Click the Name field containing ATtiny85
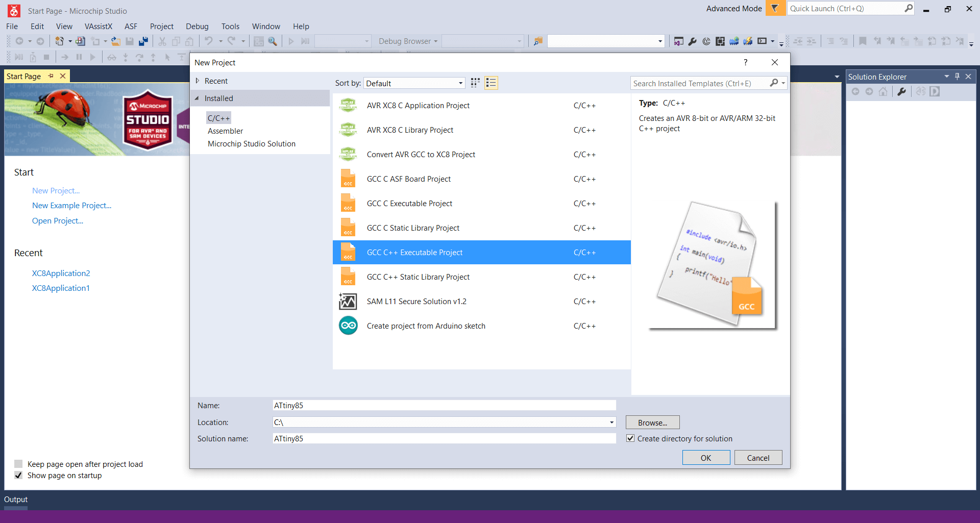Image resolution: width=980 pixels, height=523 pixels. coord(444,405)
